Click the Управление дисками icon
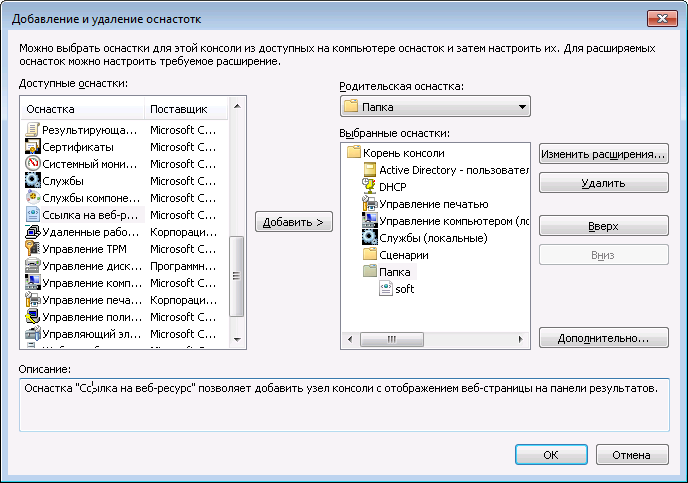688x483 pixels. click(32, 266)
